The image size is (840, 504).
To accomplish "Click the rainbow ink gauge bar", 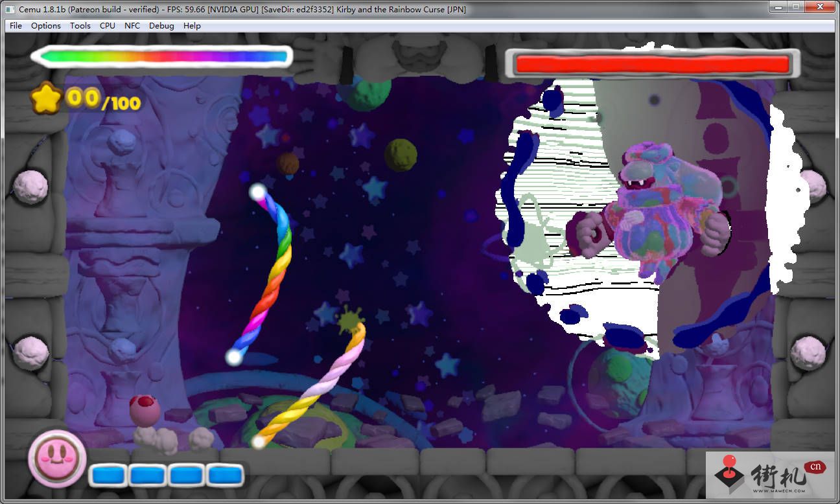I will 162,56.
